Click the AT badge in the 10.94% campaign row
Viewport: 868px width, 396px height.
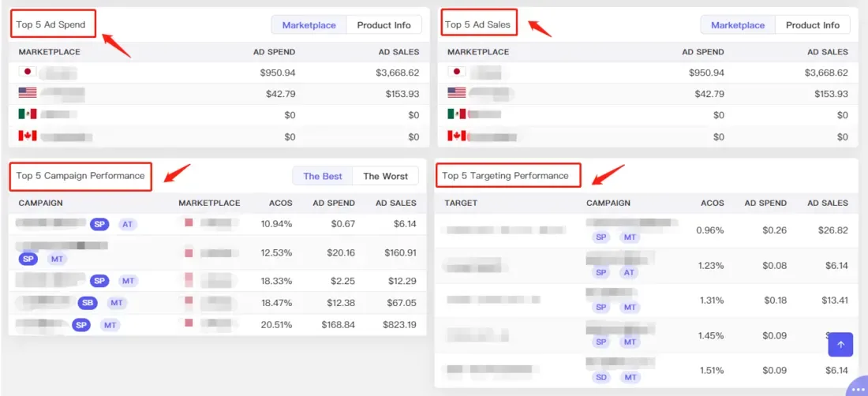point(128,224)
